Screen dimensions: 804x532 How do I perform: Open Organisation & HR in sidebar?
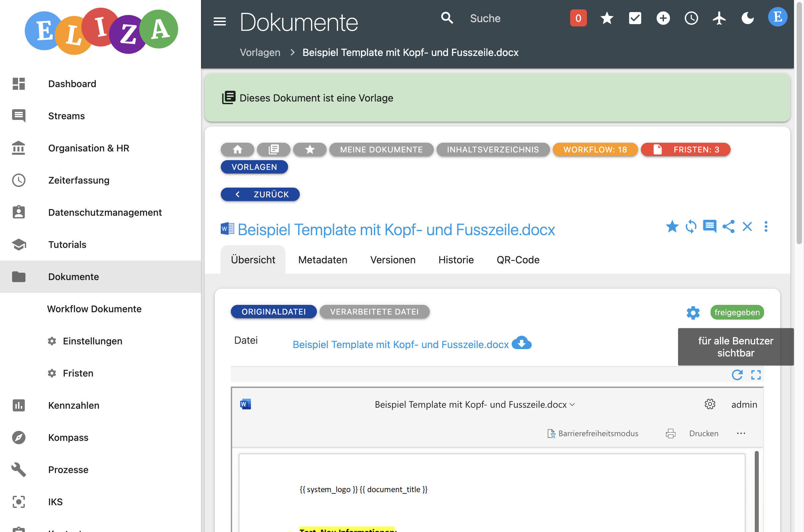click(100, 148)
